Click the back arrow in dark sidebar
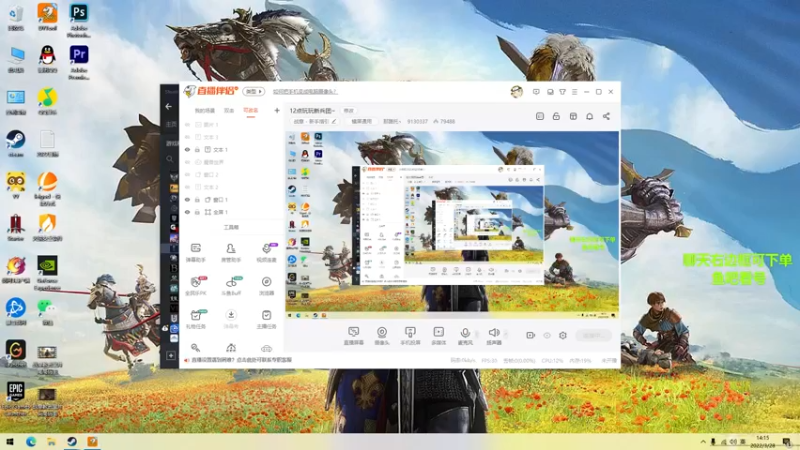Screen dimensions: 800x450 (x=169, y=106)
